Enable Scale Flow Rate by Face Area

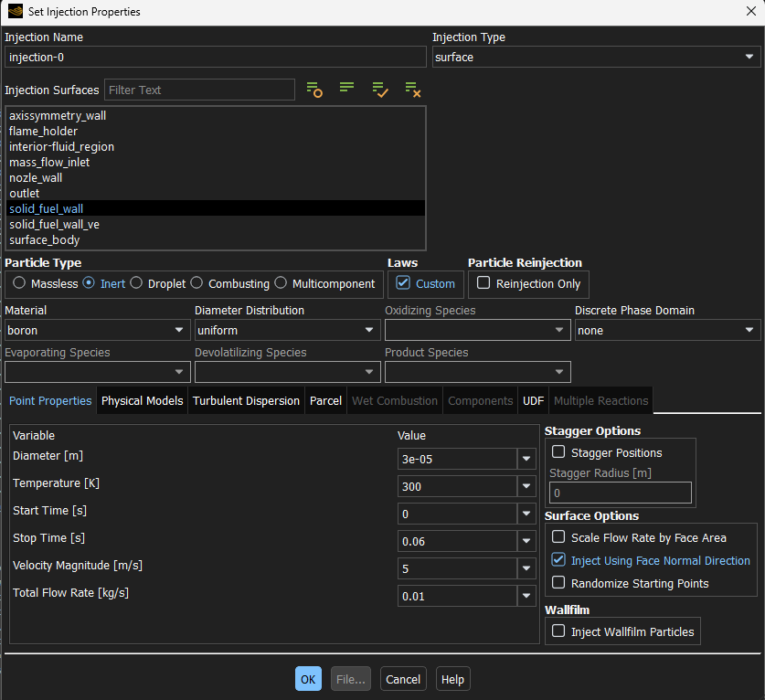(x=559, y=537)
